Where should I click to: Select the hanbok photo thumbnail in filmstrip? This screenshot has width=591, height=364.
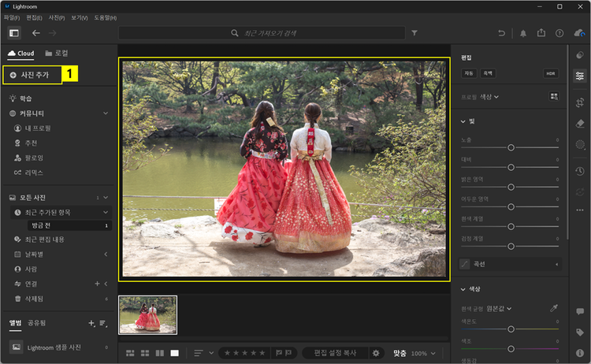pyautogui.click(x=148, y=315)
